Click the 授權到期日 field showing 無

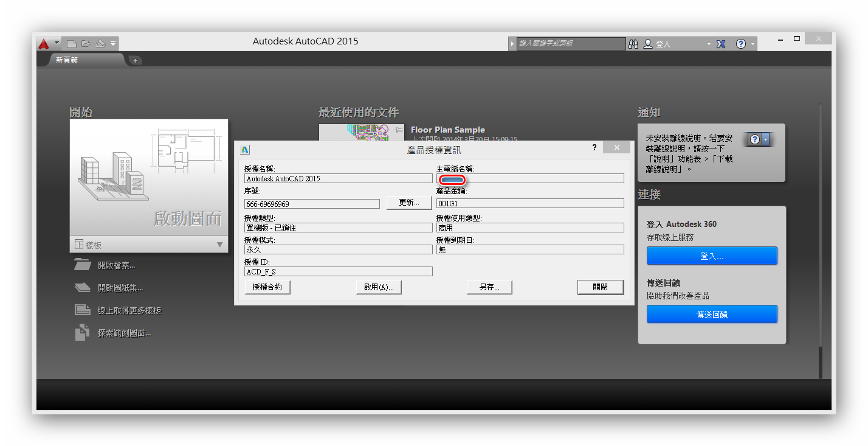pos(530,249)
